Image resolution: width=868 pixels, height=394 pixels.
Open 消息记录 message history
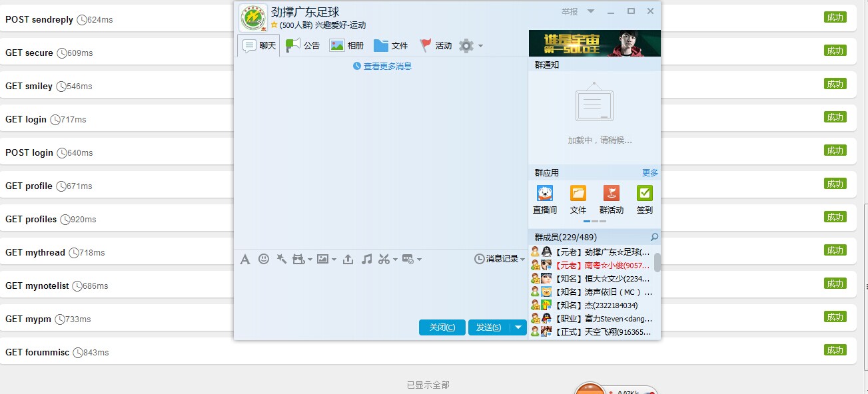tap(496, 259)
